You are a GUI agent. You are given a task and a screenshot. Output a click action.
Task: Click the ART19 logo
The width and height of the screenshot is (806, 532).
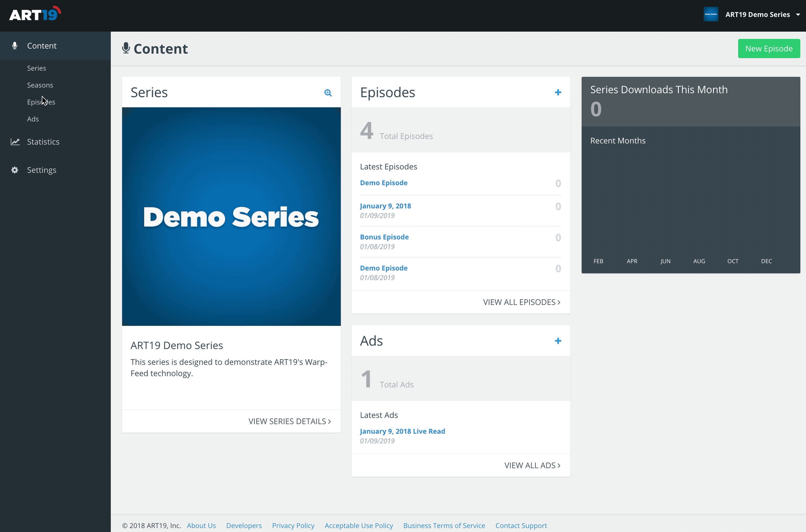[x=35, y=14]
